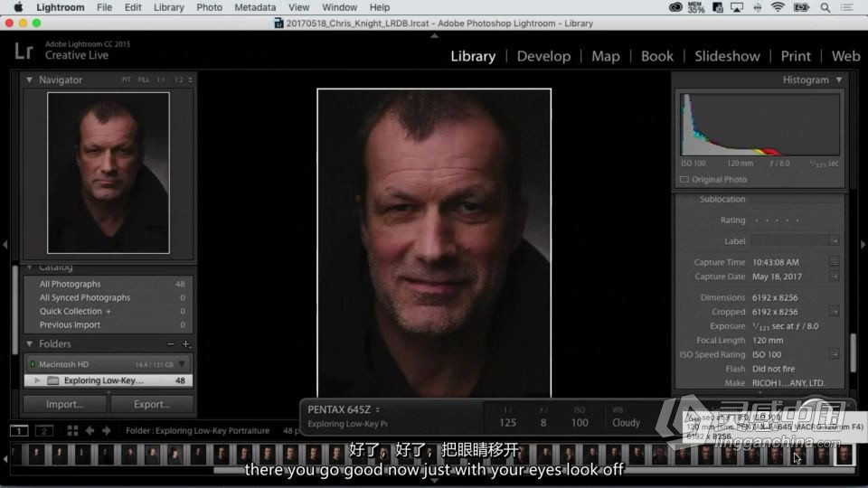868x488 pixels.
Task: Select the last filmstrip thumbnail
Action: [844, 455]
